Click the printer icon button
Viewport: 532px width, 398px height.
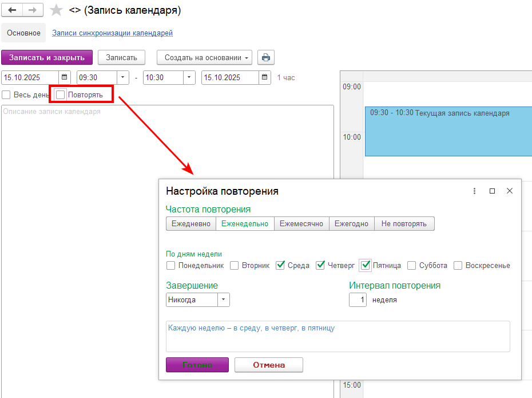[x=265, y=57]
